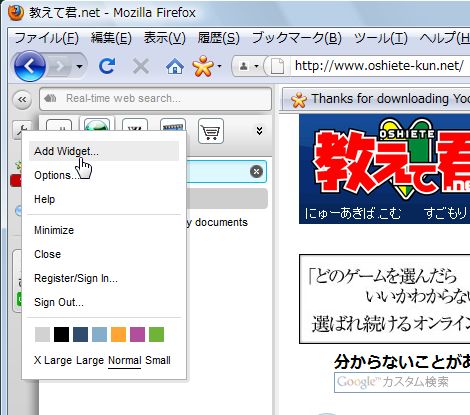Click the どのゲームを選んだら banner ad
Image resolution: width=470 pixels, height=415 pixels.
[385, 299]
